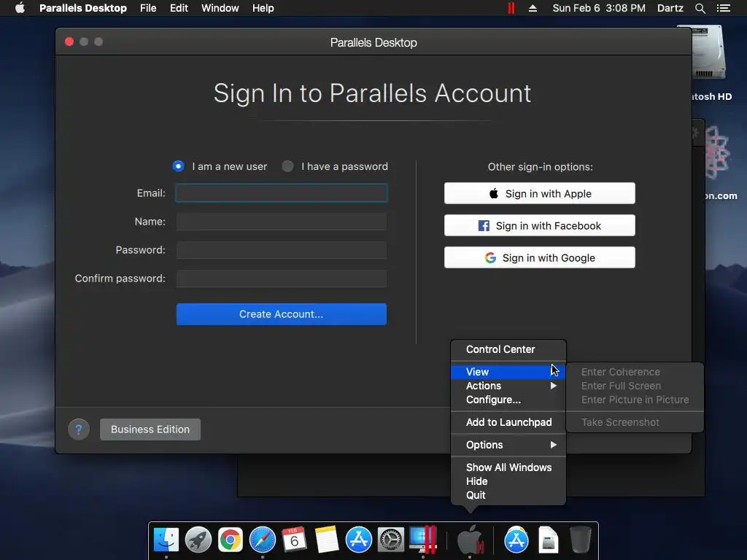This screenshot has width=747, height=560.
Task: Open Spotlight search magnifier
Action: (700, 8)
